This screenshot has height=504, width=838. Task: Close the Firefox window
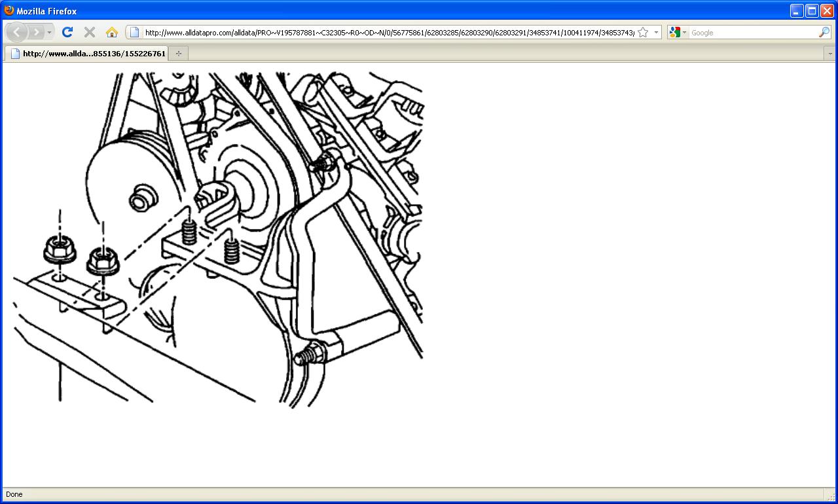click(x=827, y=10)
